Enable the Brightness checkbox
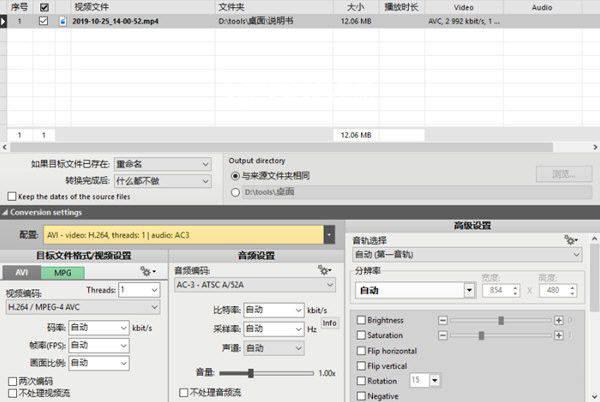Screen dimensions: 600x402 pyautogui.click(x=361, y=320)
